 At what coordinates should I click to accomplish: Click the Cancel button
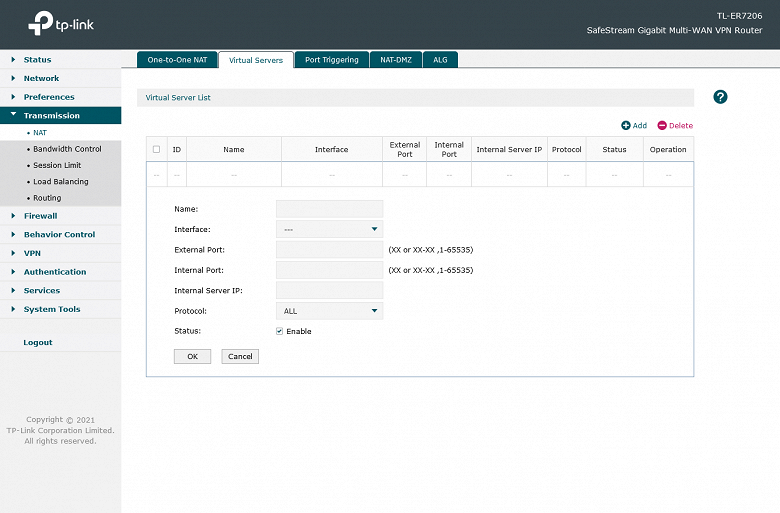(x=240, y=356)
